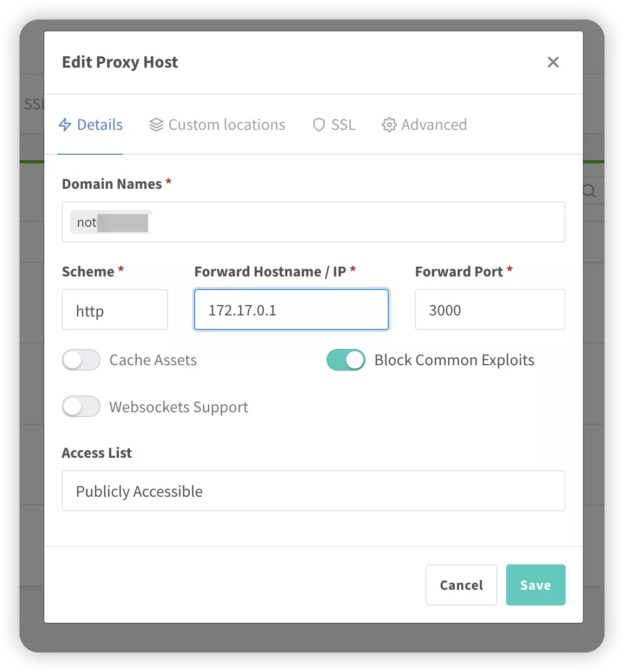This screenshot has height=672, width=624.
Task: Close the Edit Proxy Host dialog
Action: (x=553, y=62)
